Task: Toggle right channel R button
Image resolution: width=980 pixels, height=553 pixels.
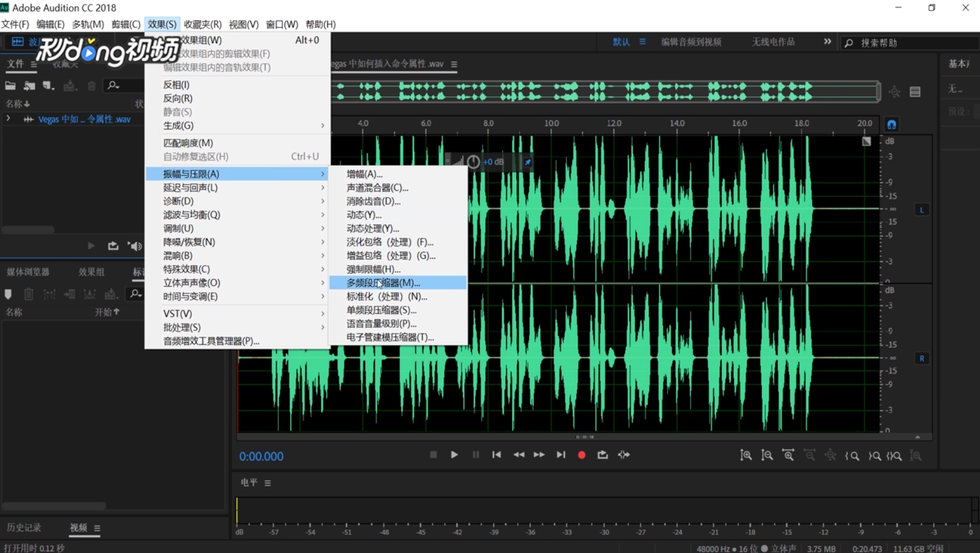Action: [922, 358]
